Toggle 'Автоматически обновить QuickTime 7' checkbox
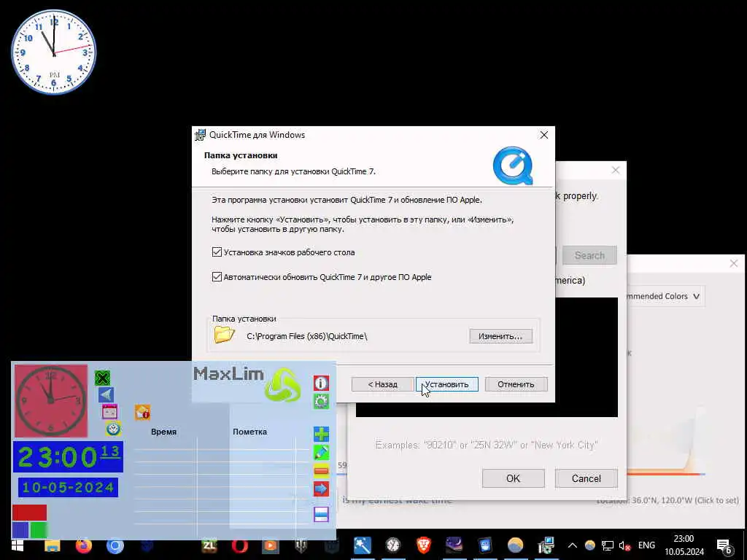Image resolution: width=747 pixels, height=560 pixels. [217, 276]
